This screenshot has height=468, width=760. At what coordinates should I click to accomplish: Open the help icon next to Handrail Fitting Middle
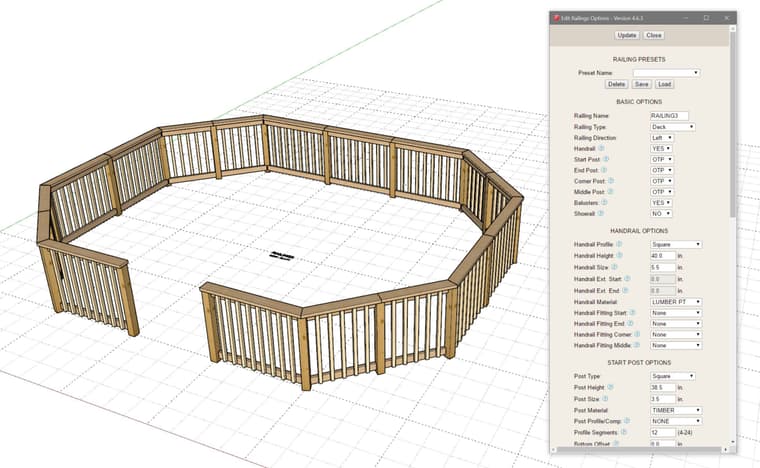pyautogui.click(x=637, y=345)
